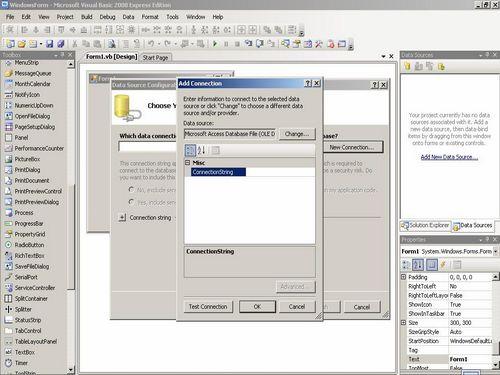Click the Find toolbar icon
The image size is (500, 375).
click(x=112, y=44)
